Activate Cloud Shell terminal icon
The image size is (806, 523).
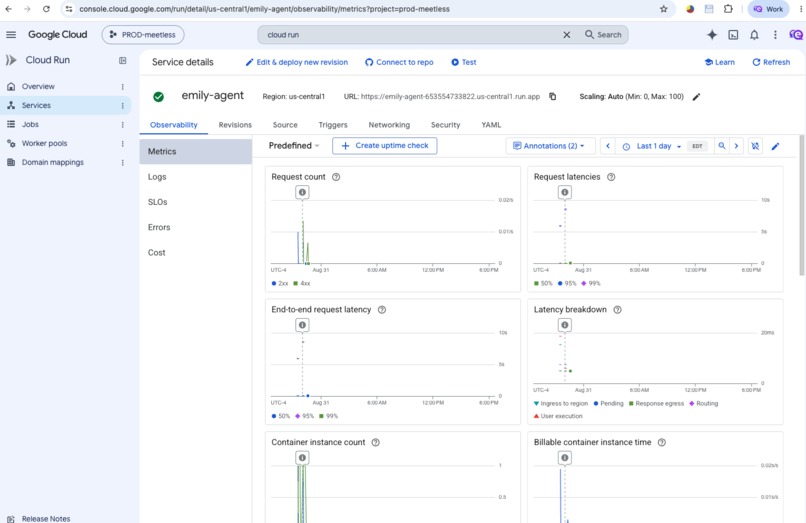click(734, 34)
